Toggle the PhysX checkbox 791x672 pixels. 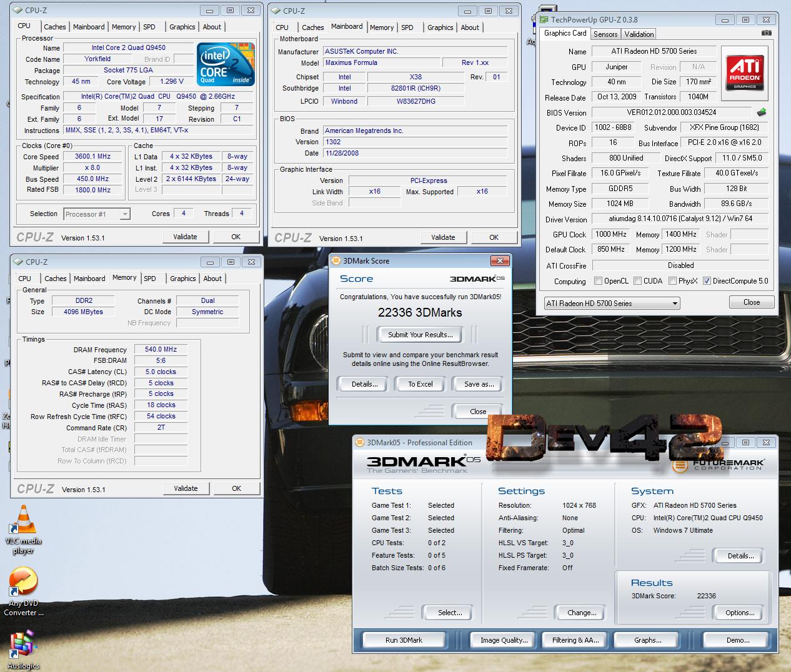672,281
